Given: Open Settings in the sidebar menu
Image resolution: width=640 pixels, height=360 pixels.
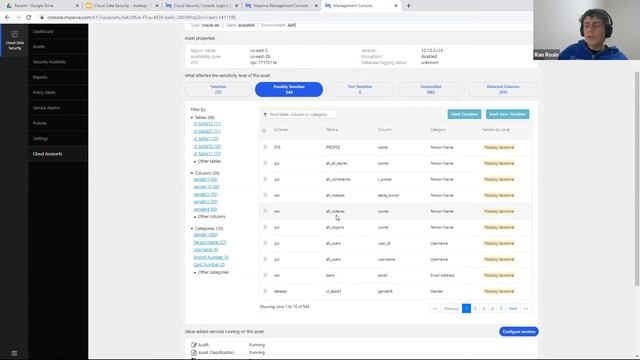Looking at the screenshot, I should click(x=40, y=139).
